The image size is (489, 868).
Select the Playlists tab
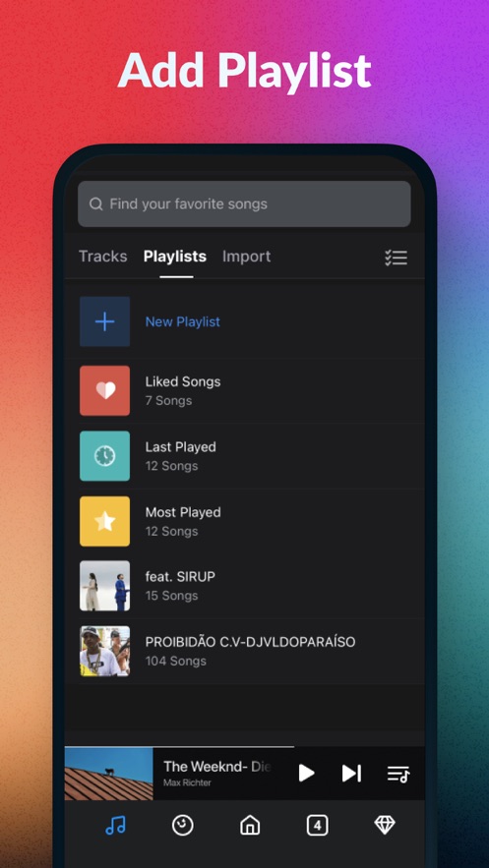coord(175,257)
